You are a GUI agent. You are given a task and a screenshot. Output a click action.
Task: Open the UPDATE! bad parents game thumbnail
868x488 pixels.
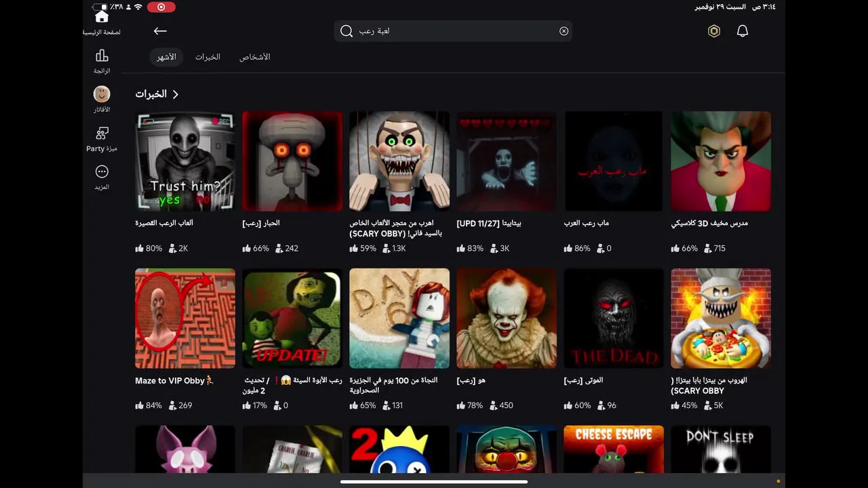pyautogui.click(x=292, y=319)
